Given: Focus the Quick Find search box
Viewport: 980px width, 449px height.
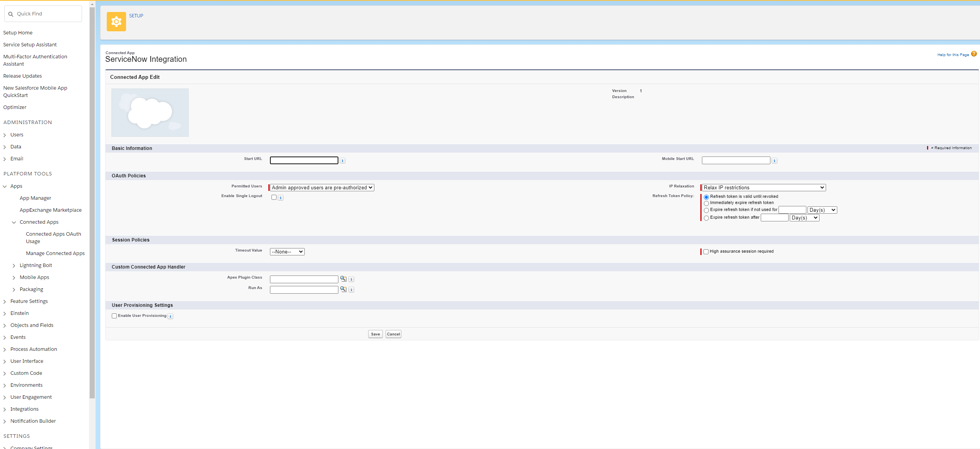Looking at the screenshot, I should coord(43,14).
